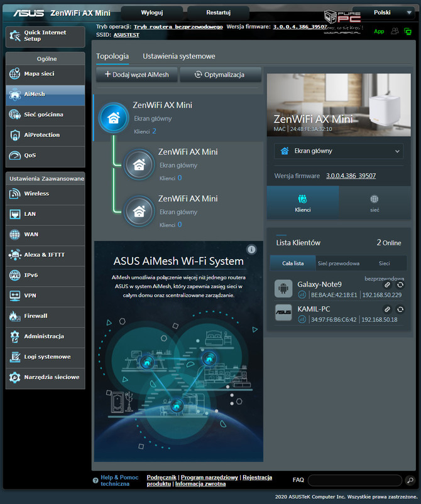Select the sieć tab in node panel
The image size is (421, 504).
point(375,203)
